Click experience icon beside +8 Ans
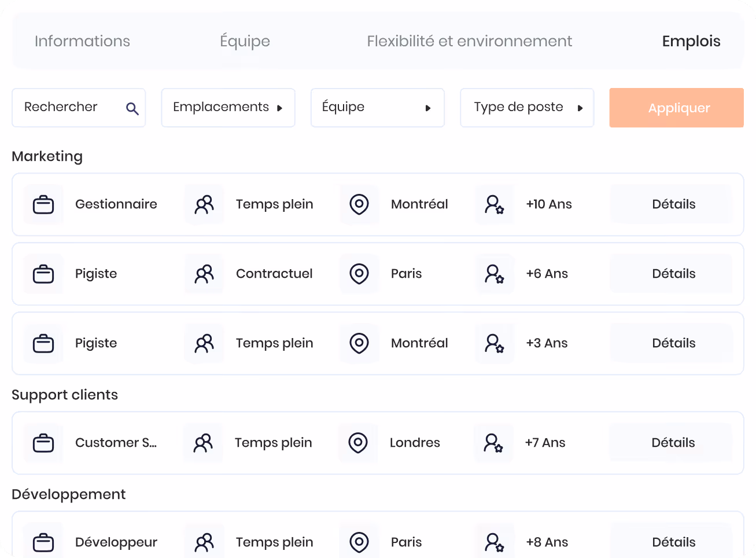This screenshot has width=756, height=558. (495, 542)
